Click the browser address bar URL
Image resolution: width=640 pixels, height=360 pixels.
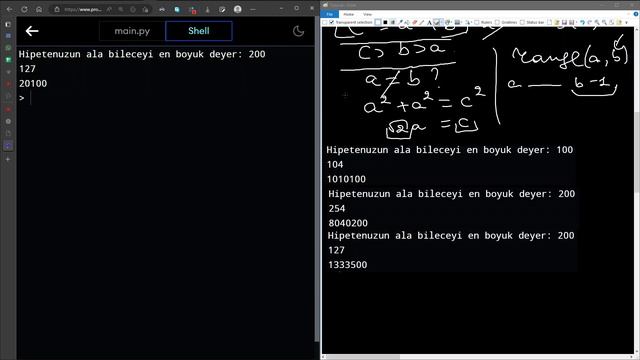tap(83, 9)
